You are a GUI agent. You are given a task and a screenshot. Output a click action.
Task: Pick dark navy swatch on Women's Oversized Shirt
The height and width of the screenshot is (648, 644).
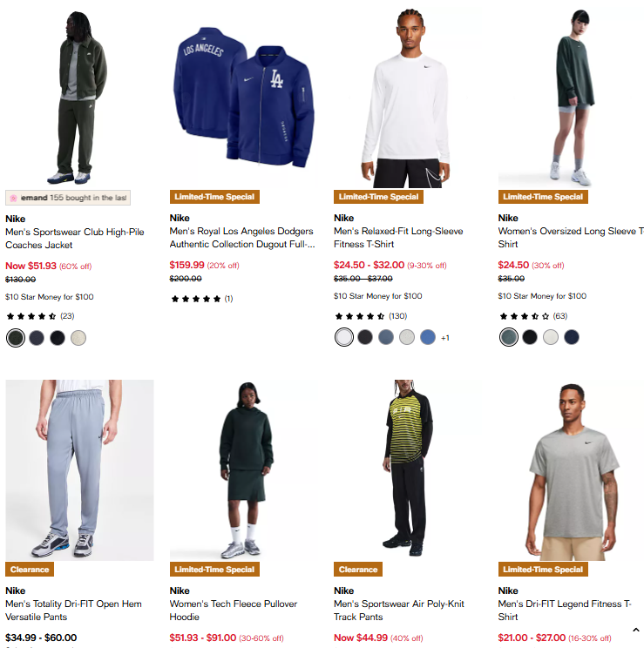[x=572, y=337]
